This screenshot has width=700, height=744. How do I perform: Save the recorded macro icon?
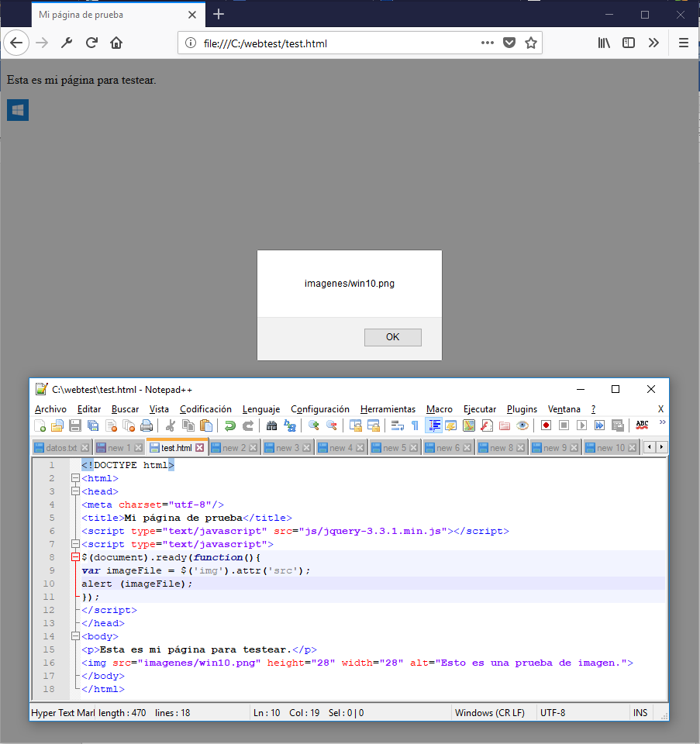(x=617, y=425)
